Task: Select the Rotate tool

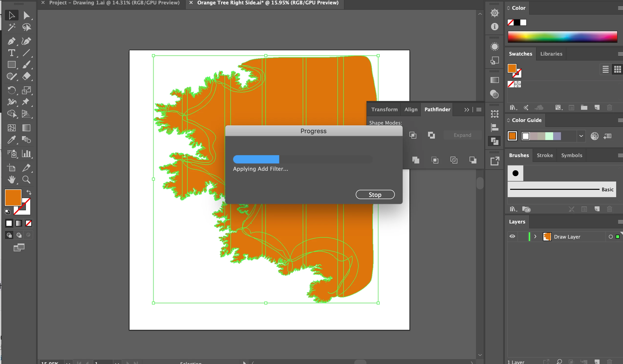Action: [x=11, y=90]
